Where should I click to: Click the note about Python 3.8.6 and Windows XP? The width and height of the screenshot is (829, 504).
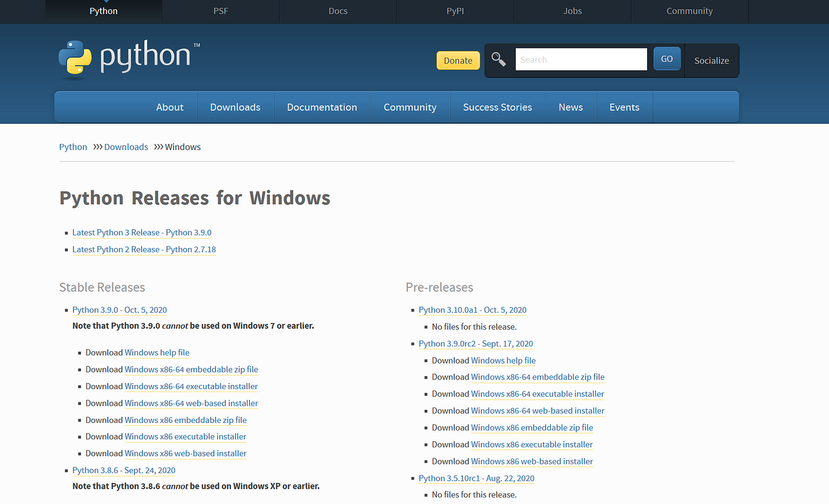[x=196, y=486]
